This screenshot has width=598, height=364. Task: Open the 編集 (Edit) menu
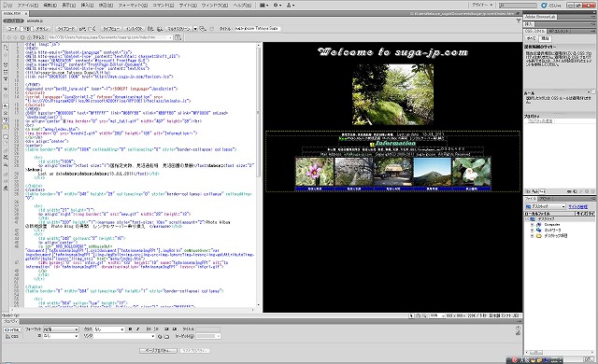click(x=50, y=5)
